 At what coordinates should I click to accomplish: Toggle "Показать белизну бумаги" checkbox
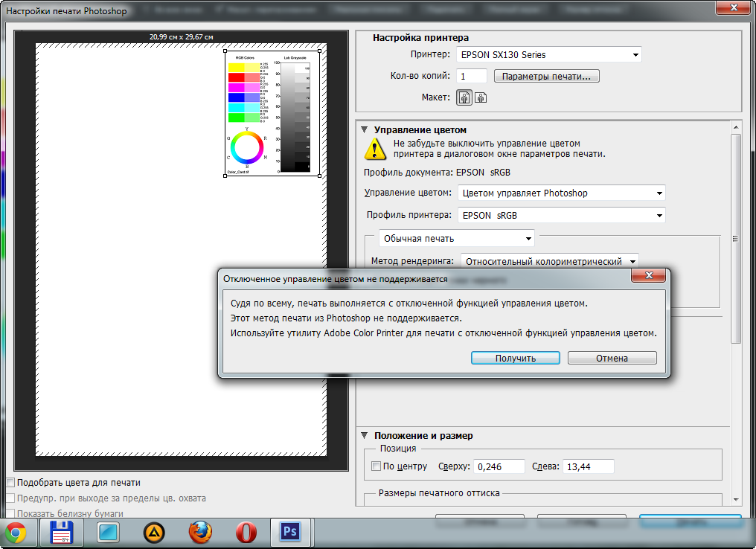tap(10, 513)
